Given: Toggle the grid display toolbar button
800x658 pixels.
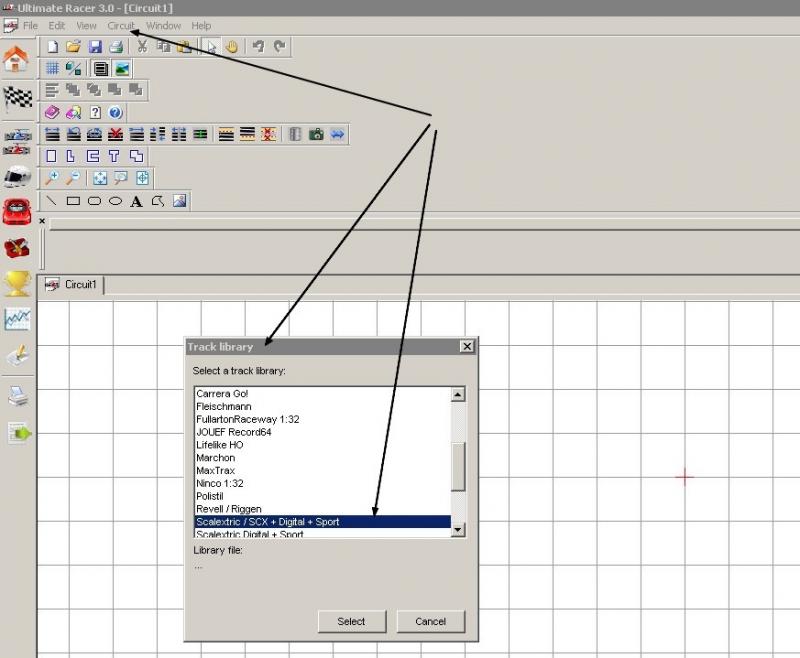Looking at the screenshot, I should [52, 68].
